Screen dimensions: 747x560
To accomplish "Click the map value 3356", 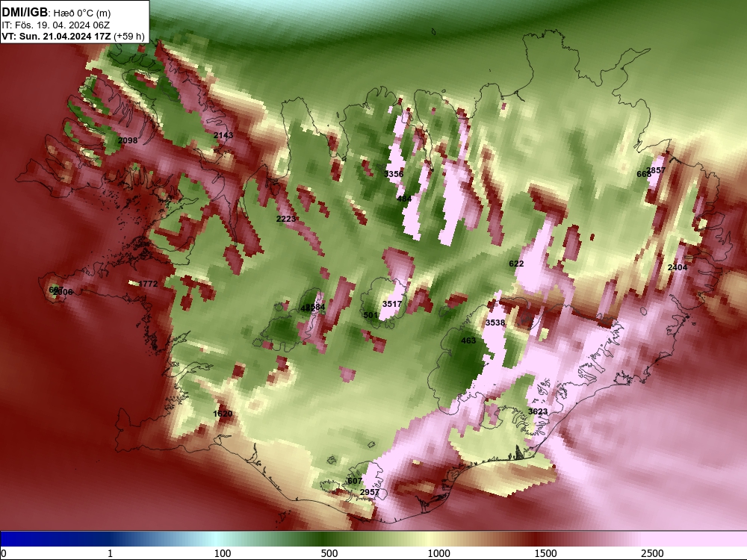I will point(394,174).
